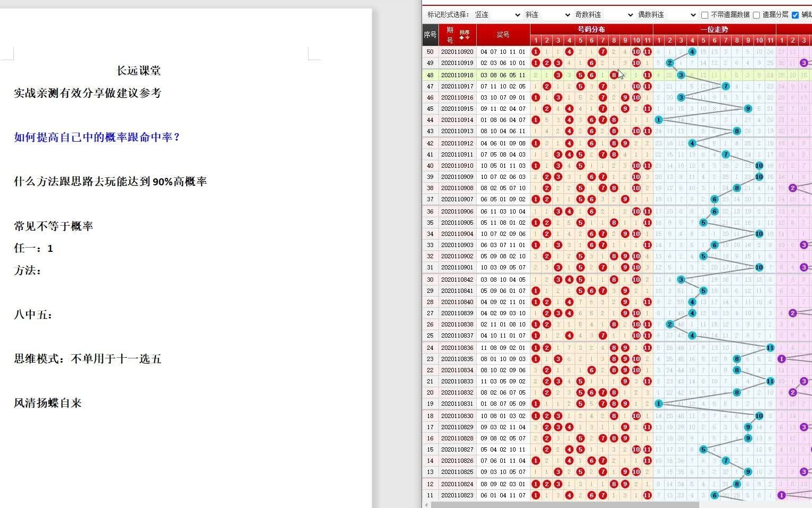
Task: Click the line 常见不等于概率
Action: click(53, 226)
